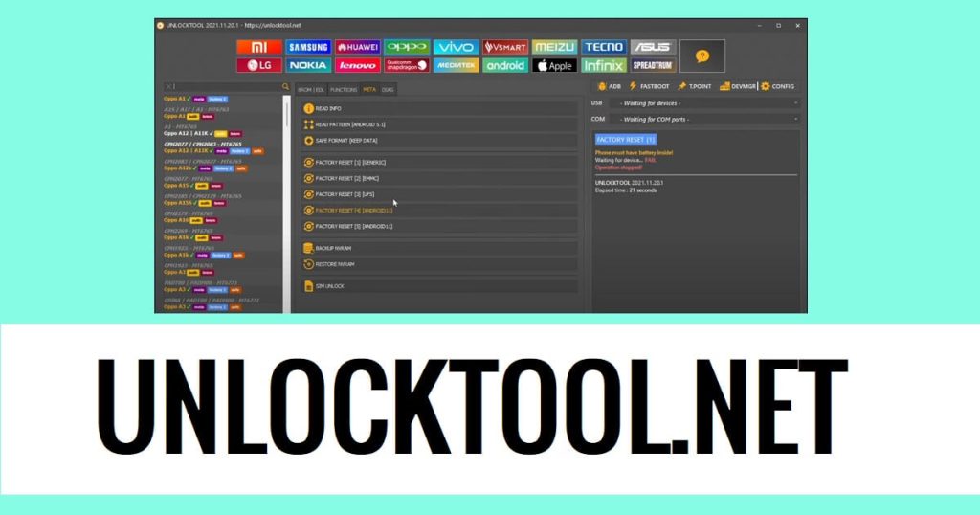
Task: Choose the Tecno brand tile
Action: [604, 47]
